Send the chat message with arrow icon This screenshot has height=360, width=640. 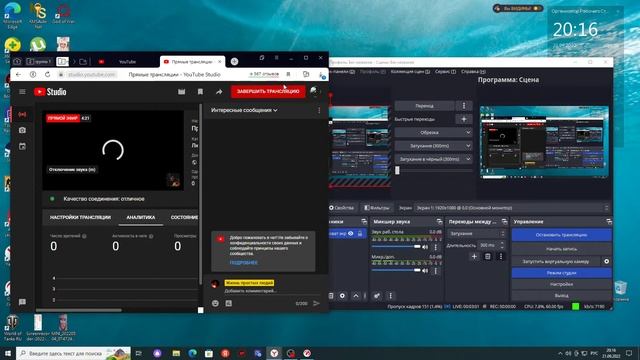[x=316, y=303]
